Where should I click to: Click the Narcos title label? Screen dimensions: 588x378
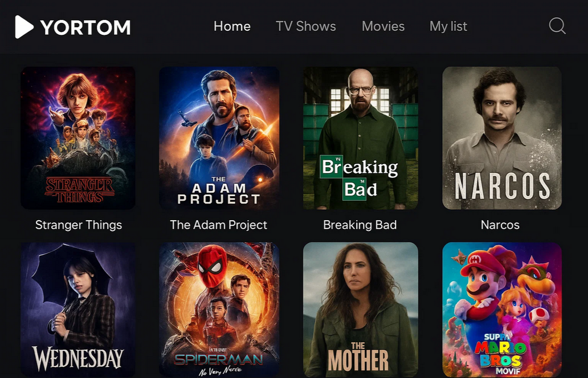pyautogui.click(x=500, y=225)
